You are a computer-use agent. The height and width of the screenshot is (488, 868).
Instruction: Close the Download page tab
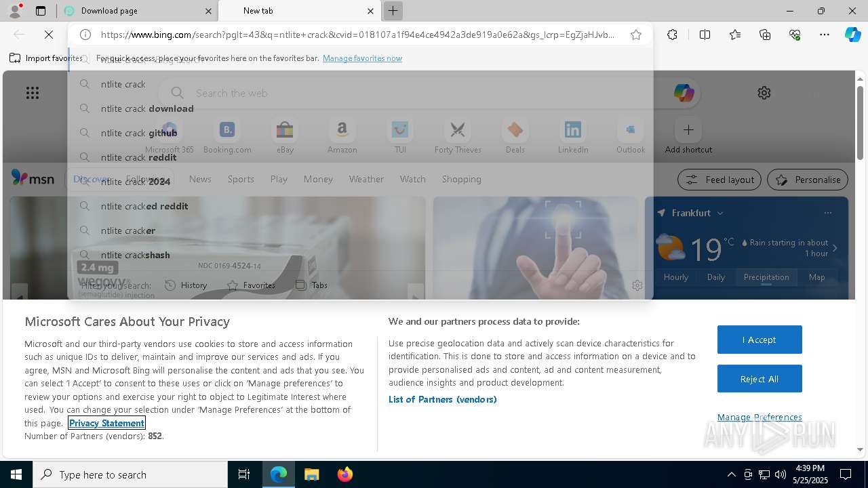(208, 11)
